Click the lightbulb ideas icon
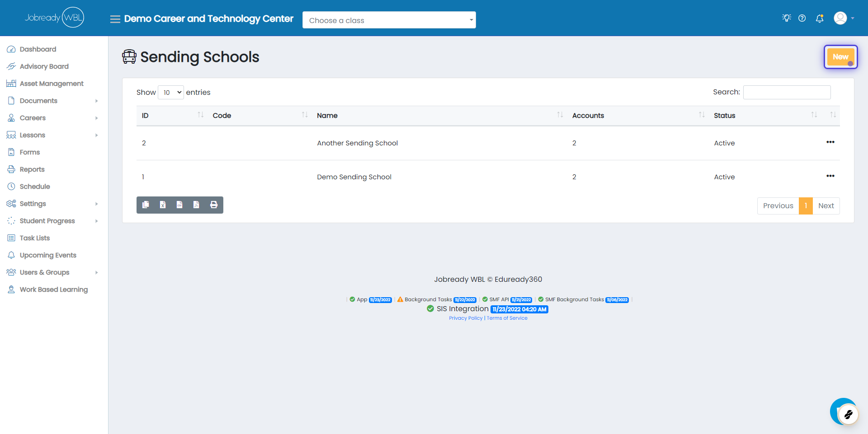This screenshot has height=434, width=868. 787,18
